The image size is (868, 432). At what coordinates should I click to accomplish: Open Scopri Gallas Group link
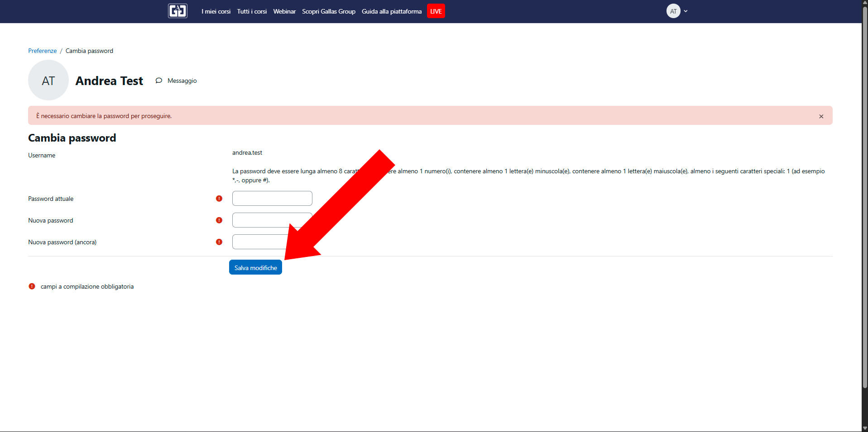click(x=328, y=11)
